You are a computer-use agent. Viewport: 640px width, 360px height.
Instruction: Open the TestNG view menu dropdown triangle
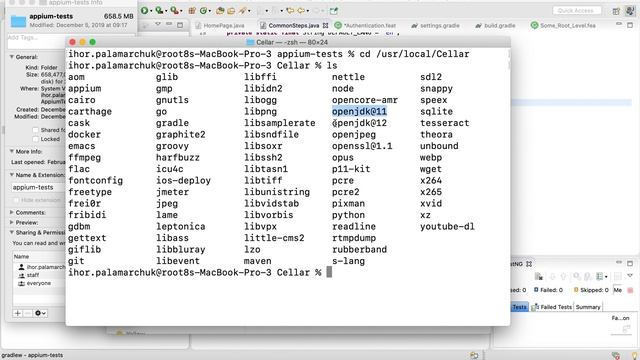pos(630,276)
